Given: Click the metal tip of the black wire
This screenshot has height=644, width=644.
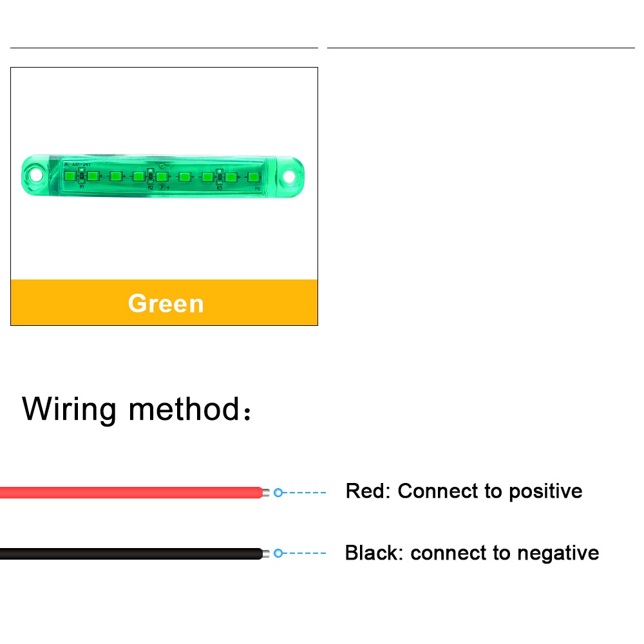Looking at the screenshot, I should (266, 553).
